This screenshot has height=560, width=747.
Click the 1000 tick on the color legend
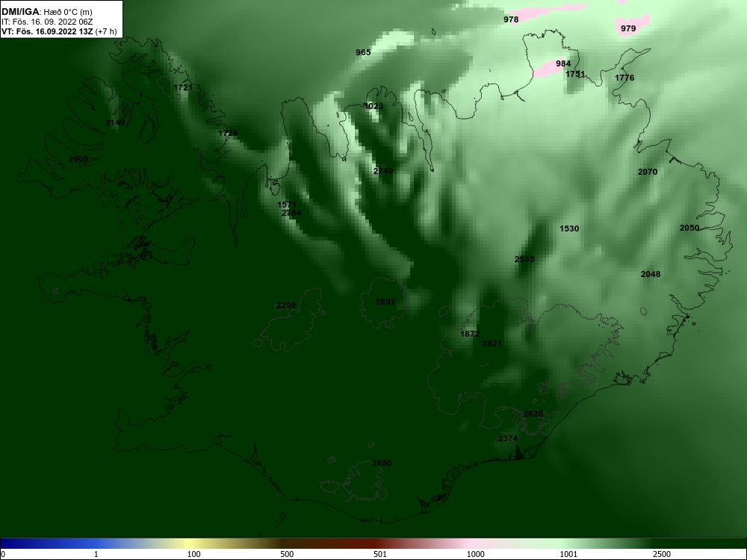click(x=475, y=554)
